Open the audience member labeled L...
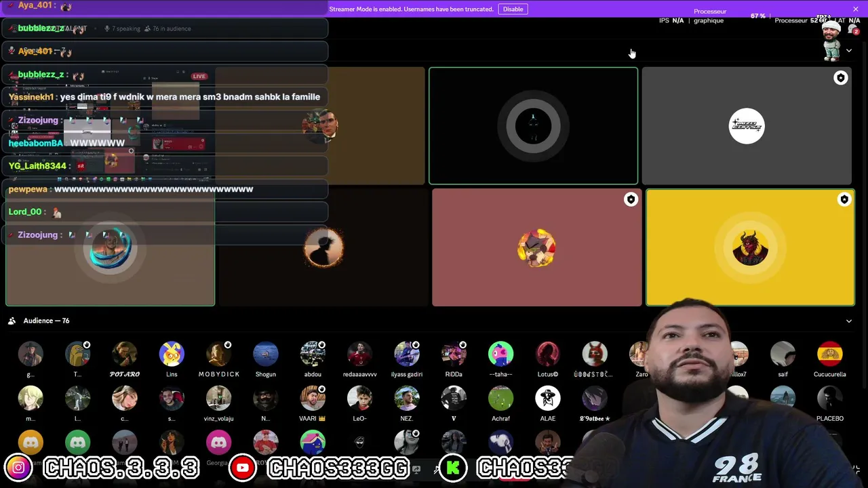Viewport: 868px width, 488px height. pos(77,399)
